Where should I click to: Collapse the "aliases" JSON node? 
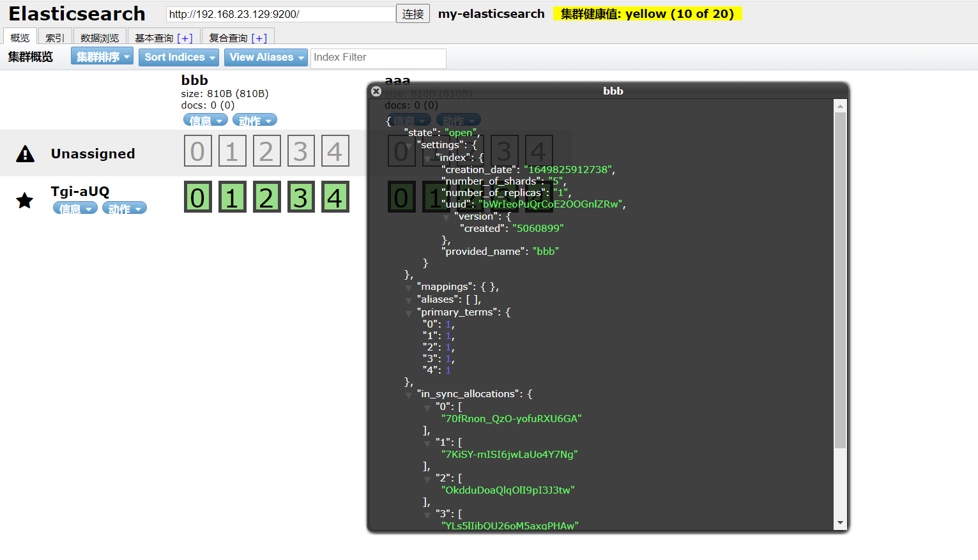pos(409,301)
